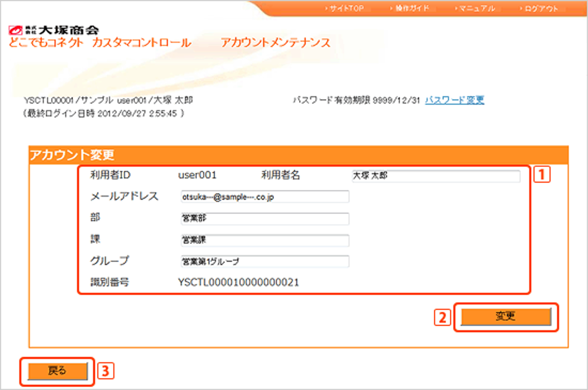Click inside the 利用者名 name field
588x390 pixels.
click(436, 176)
